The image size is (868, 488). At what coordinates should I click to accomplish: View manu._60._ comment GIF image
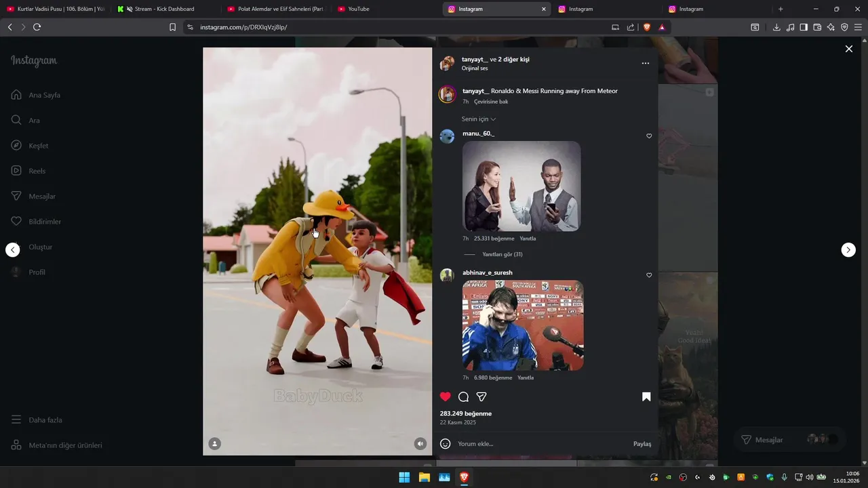[x=521, y=186]
